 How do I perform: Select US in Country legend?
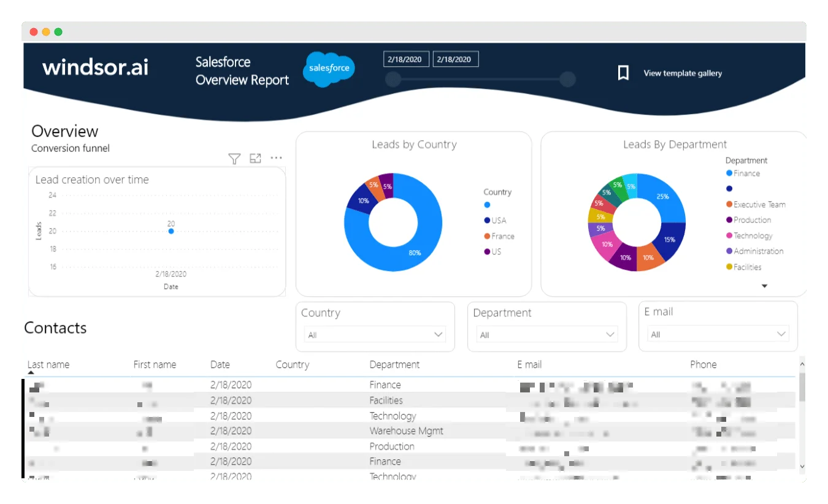click(x=493, y=251)
